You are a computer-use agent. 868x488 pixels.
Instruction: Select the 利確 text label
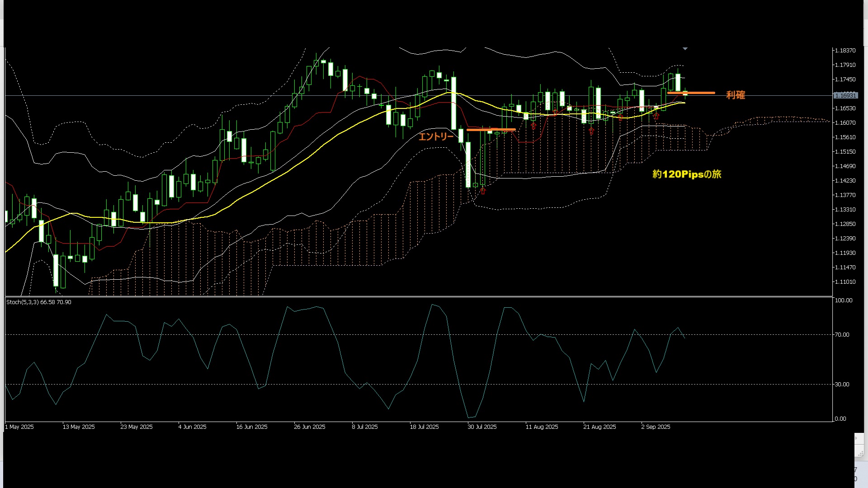pyautogui.click(x=735, y=95)
